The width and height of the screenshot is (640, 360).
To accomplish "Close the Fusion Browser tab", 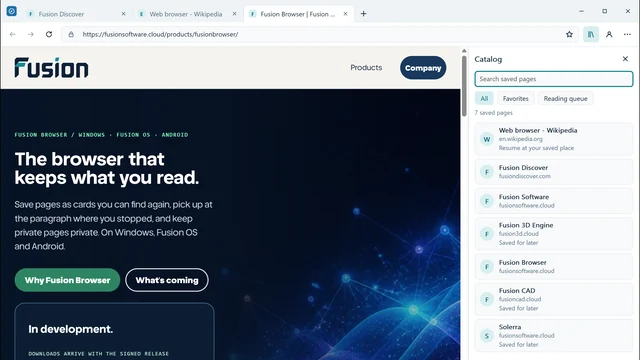I will point(345,14).
